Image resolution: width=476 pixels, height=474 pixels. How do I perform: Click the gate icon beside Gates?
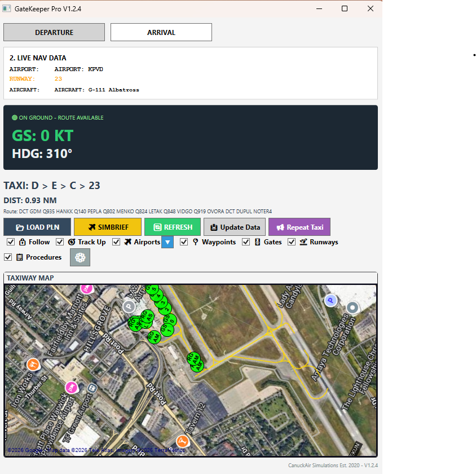pos(257,242)
